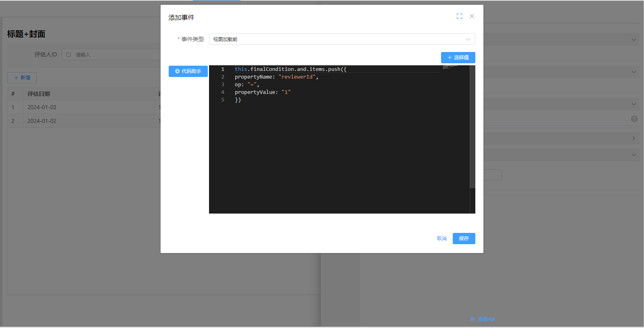Collapse the topmost right-panel section chevron
The height and width of the screenshot is (328, 644).
coord(634,39)
